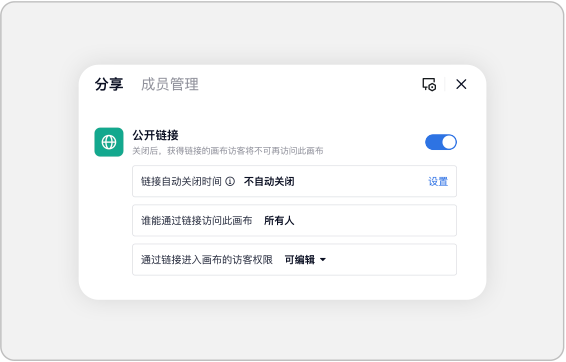Open the share settings screen icon
566x362 pixels.
pos(429,84)
